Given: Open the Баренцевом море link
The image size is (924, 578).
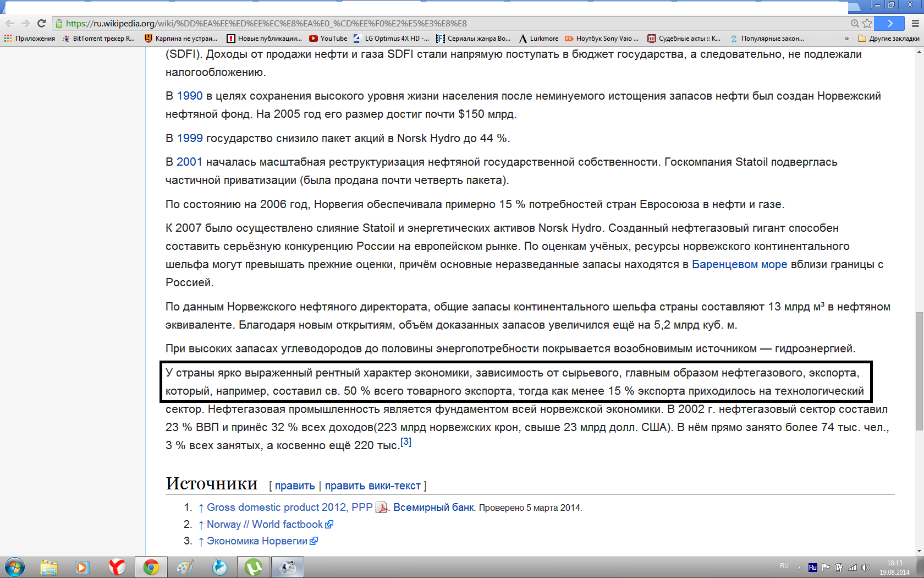Looking at the screenshot, I should click(739, 264).
